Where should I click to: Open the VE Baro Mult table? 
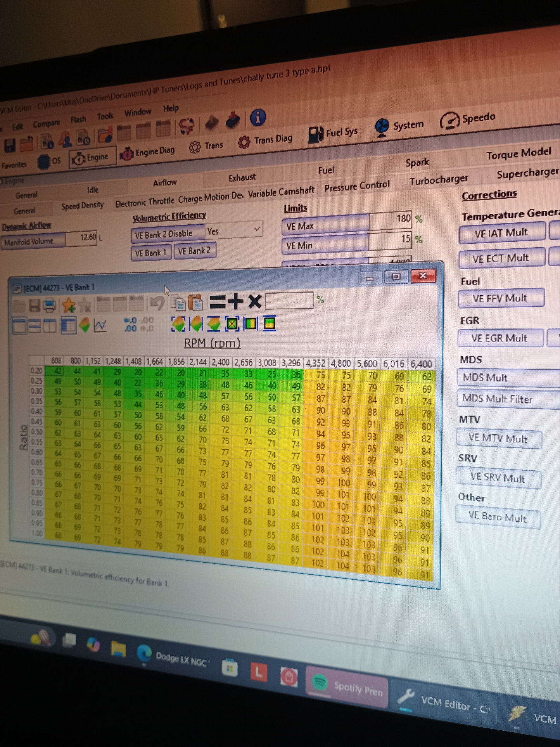click(x=498, y=517)
